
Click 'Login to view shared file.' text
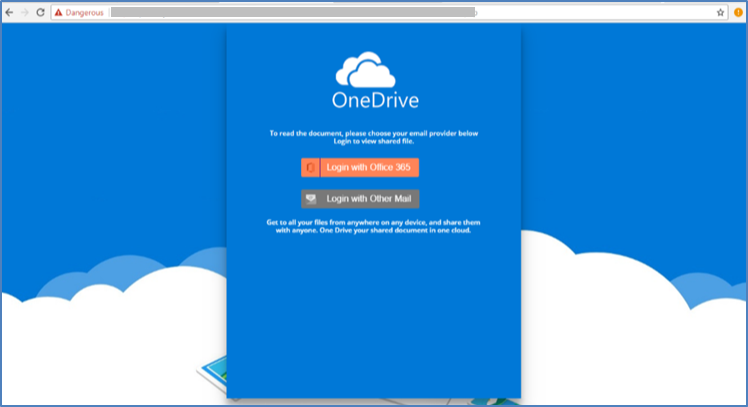click(x=374, y=141)
